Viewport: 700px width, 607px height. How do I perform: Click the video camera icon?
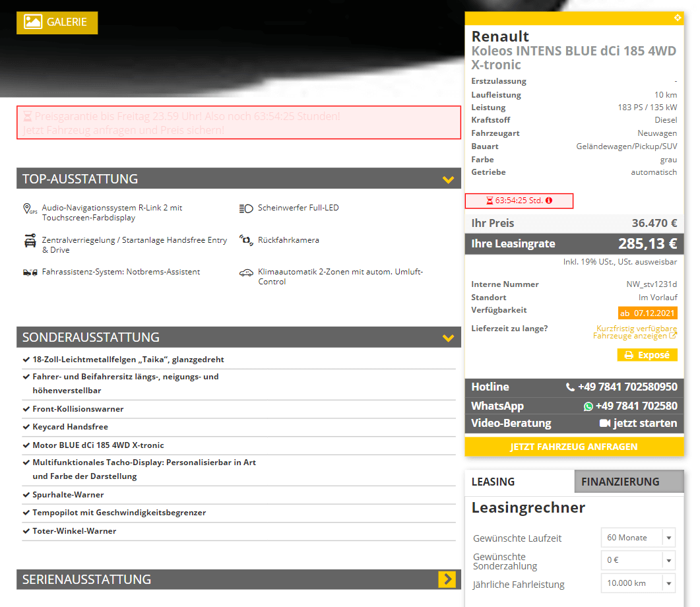pos(605,423)
